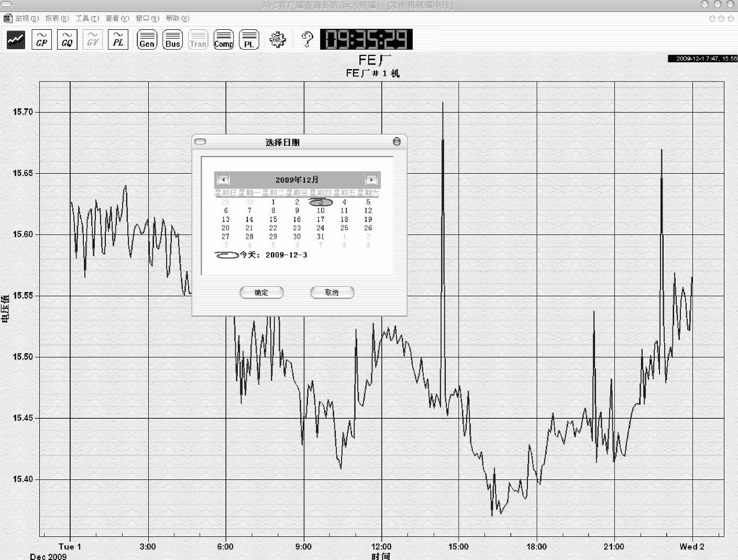Open the 帮助 menu
The height and width of the screenshot is (560, 738).
tap(178, 18)
